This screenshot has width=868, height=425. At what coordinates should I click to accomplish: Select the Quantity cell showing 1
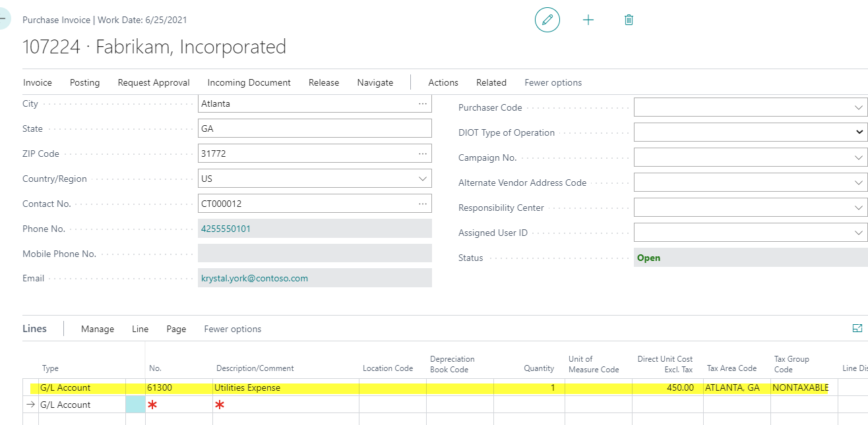pyautogui.click(x=529, y=387)
